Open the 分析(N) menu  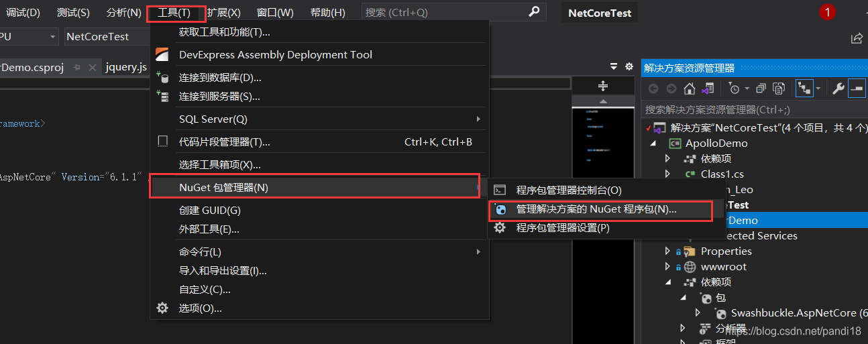coord(123,12)
